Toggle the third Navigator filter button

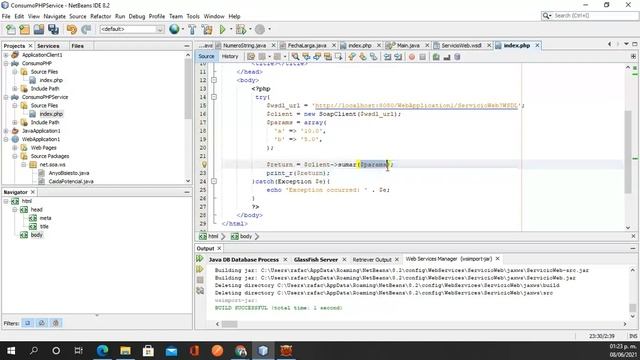tap(56, 323)
